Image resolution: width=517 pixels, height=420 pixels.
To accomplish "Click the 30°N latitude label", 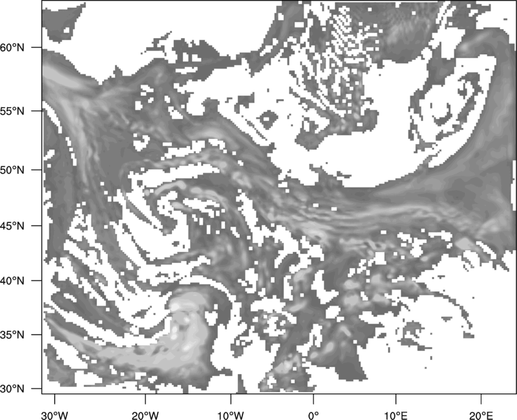I will coord(12,389).
